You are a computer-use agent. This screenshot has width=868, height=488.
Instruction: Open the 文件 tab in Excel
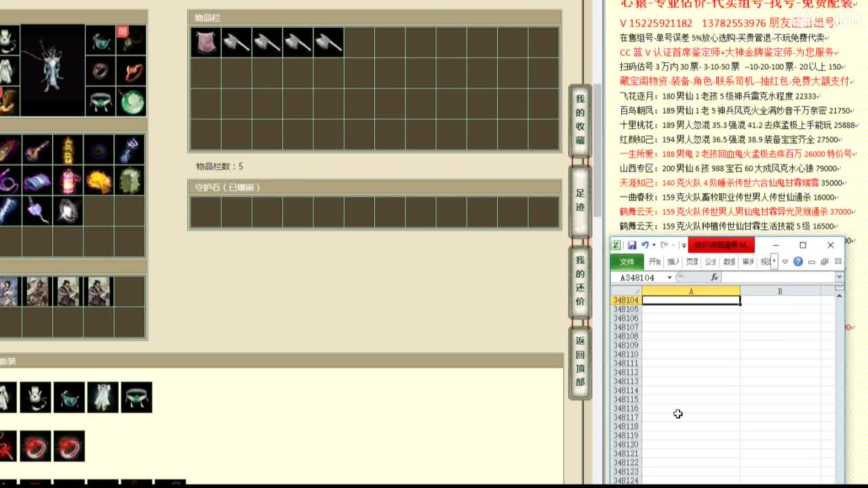pyautogui.click(x=627, y=262)
